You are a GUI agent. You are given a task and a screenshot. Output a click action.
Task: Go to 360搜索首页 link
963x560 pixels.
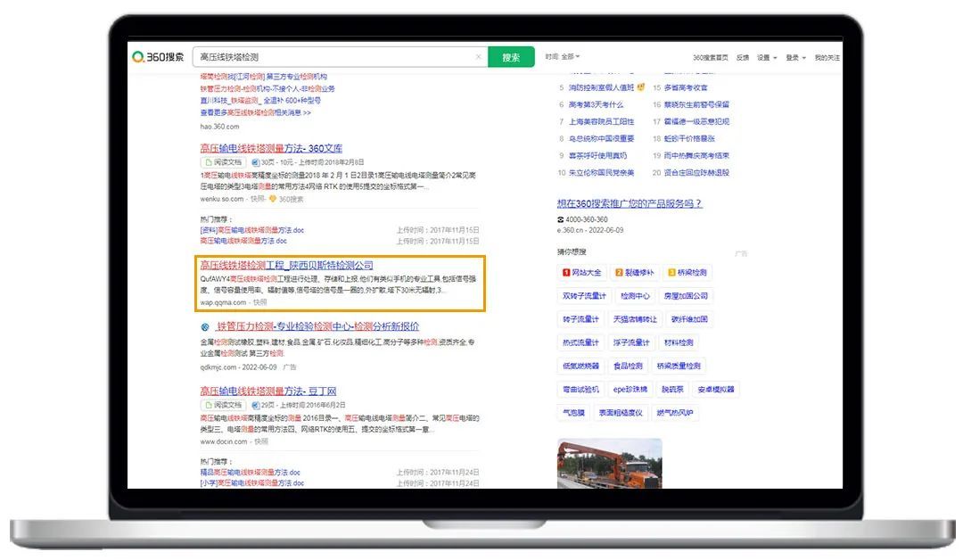pyautogui.click(x=711, y=58)
